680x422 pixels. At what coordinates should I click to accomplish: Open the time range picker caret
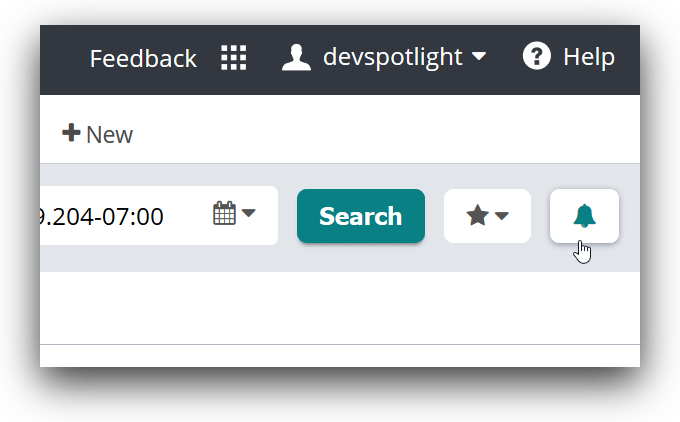click(248, 213)
